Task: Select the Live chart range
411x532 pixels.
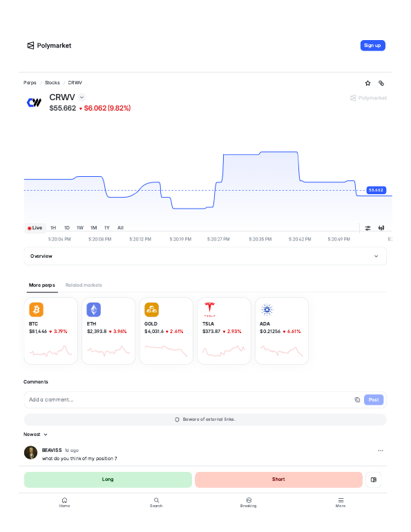Action: coord(35,228)
